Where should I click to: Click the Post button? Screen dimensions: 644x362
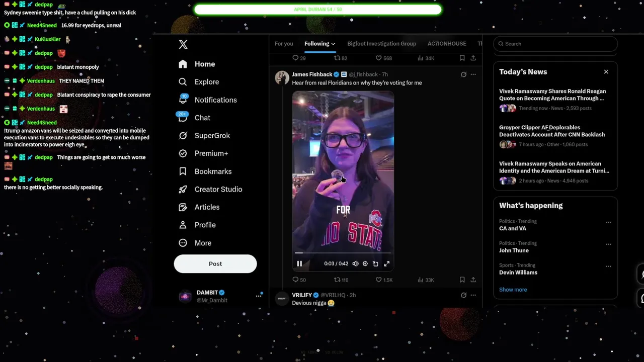(215, 264)
